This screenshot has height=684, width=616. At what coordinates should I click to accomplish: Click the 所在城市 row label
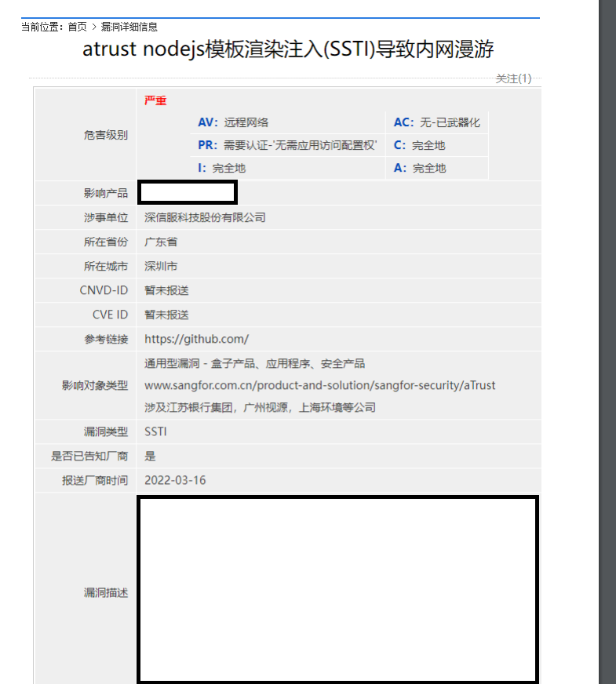106,267
